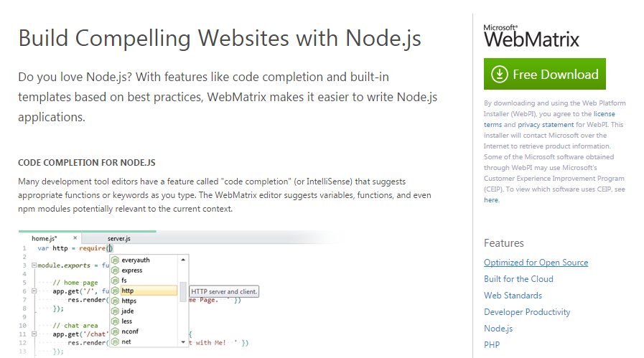
Task: Click the '// chat area' comment in code
Action: pyautogui.click(x=75, y=326)
